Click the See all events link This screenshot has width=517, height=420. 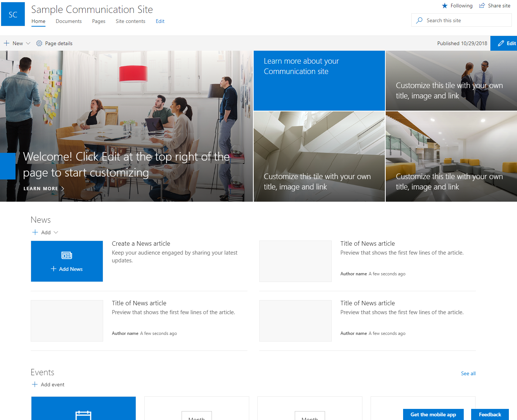tap(468, 373)
